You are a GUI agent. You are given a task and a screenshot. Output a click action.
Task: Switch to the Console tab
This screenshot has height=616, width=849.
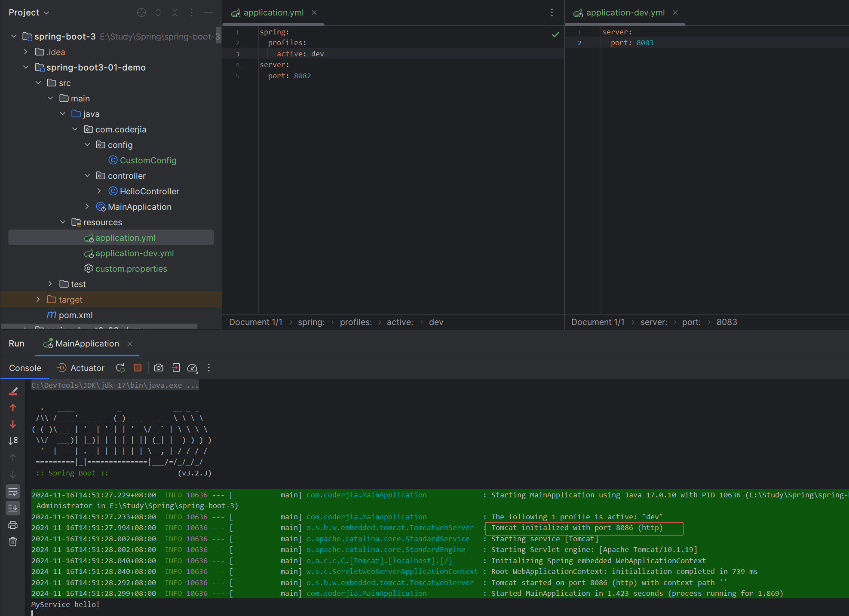coord(25,368)
